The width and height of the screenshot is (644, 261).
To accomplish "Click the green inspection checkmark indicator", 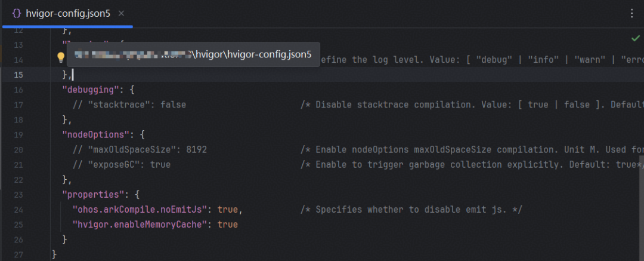I will pos(635,38).
